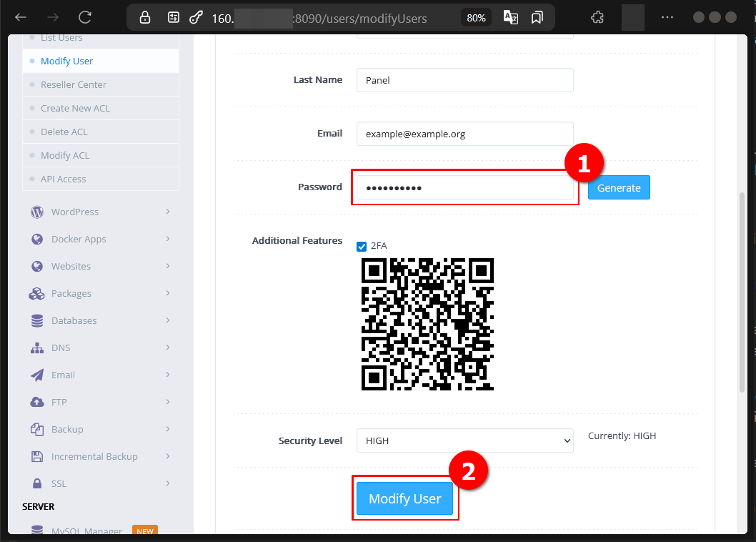This screenshot has width=756, height=542.
Task: Open Modify ACL in sidebar
Action: coord(101,155)
